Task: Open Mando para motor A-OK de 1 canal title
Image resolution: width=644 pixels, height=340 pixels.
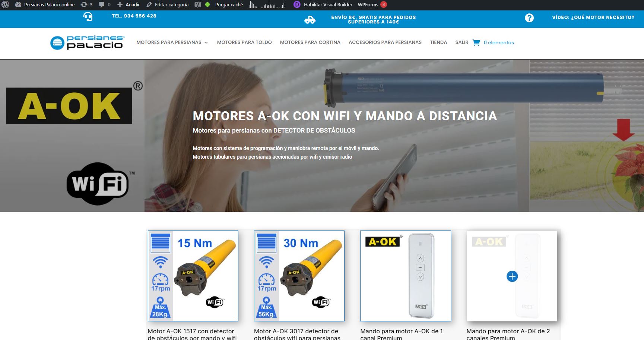Action: coord(402,334)
